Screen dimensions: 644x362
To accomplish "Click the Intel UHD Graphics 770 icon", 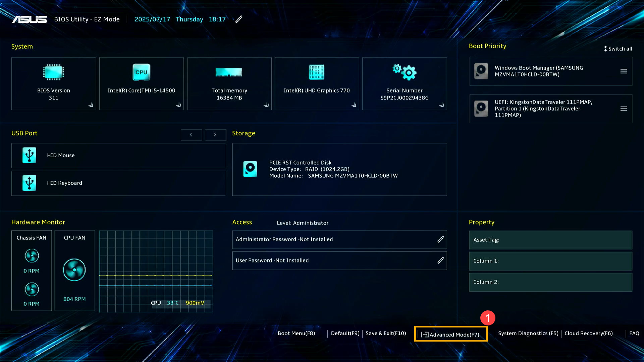I will click(x=317, y=72).
